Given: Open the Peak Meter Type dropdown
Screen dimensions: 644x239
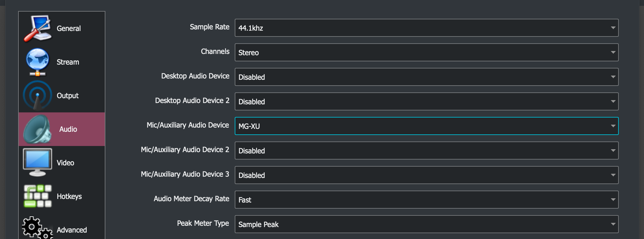Looking at the screenshot, I should (426, 224).
